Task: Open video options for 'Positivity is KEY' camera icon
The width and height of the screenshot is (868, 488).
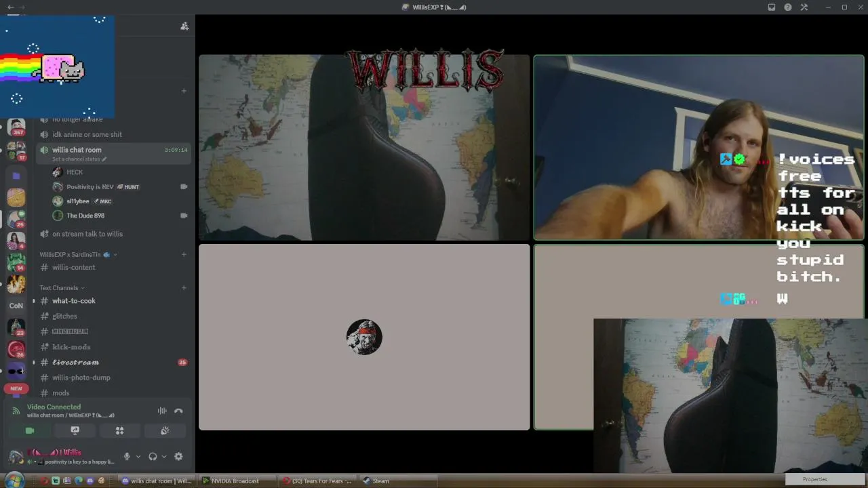Action: pos(184,186)
